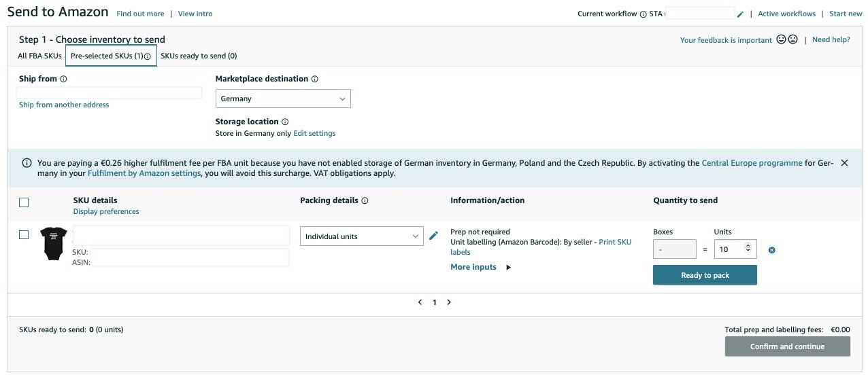Screen dimensions: 868x375
Task: Click the sad face feedback icon
Action: (x=792, y=40)
